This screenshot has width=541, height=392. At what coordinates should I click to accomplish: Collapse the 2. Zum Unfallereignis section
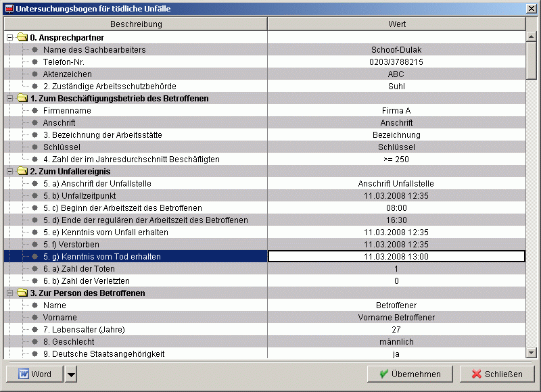point(9,171)
